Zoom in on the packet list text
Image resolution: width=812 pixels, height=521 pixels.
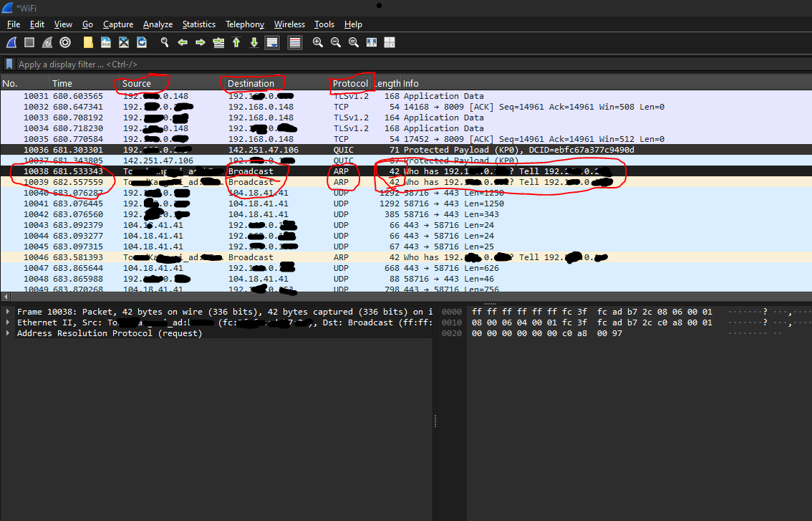[318, 42]
